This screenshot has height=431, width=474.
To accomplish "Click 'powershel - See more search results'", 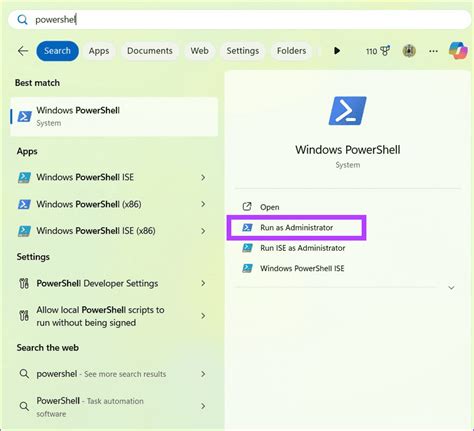I will (101, 374).
